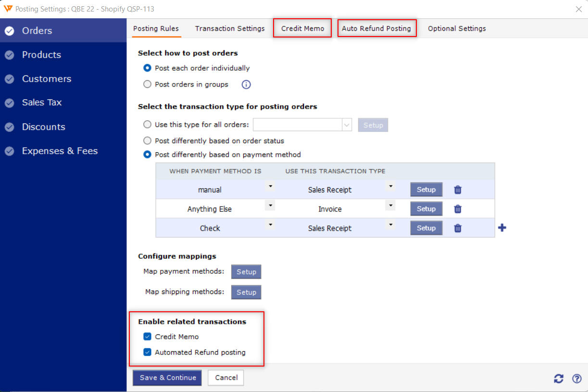The height and width of the screenshot is (392, 588).
Task: Open the Invoice transaction type dropdown
Action: click(x=390, y=206)
